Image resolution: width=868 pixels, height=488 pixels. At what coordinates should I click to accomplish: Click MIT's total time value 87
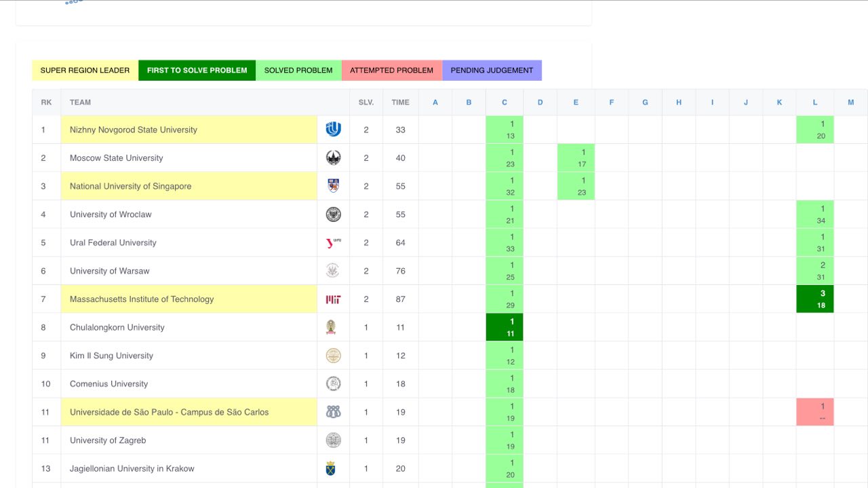401,299
